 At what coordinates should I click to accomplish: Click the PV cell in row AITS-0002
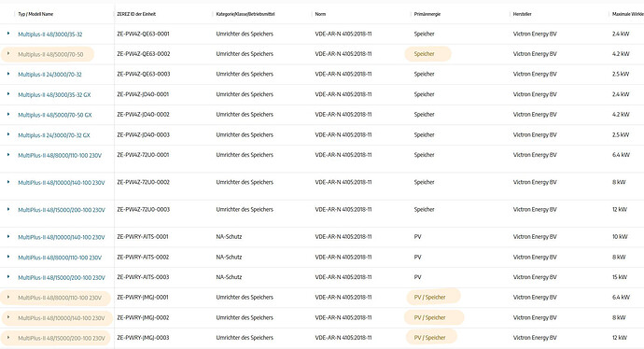418,257
